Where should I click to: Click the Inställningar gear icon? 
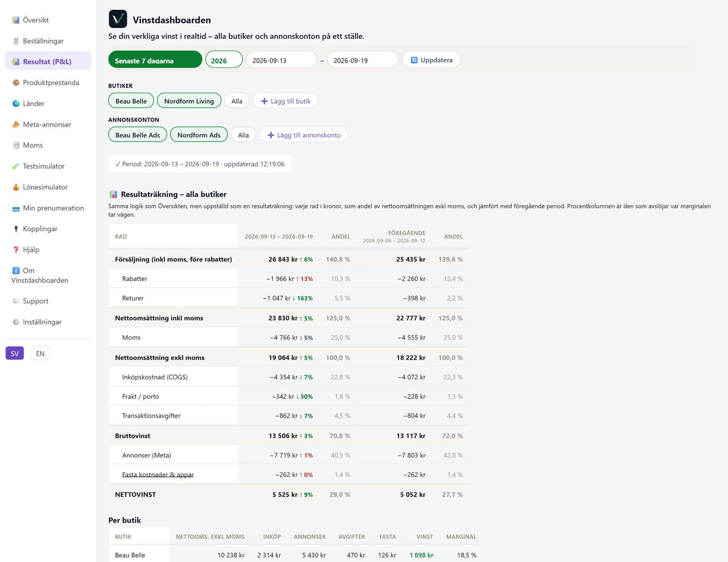click(x=16, y=322)
